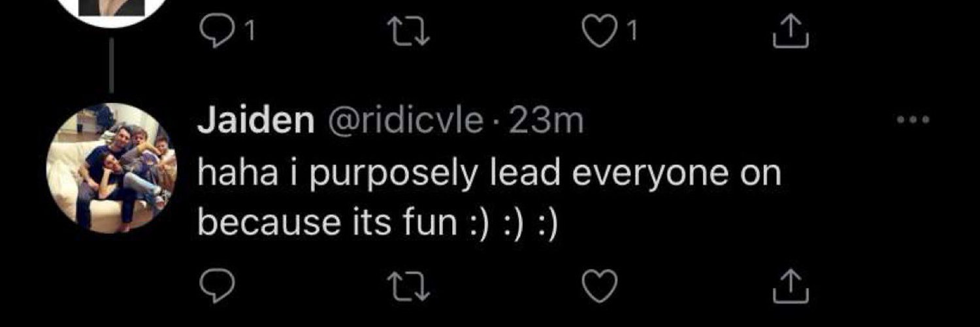
Task: Open Jaiden's profile picture
Action: (111, 167)
